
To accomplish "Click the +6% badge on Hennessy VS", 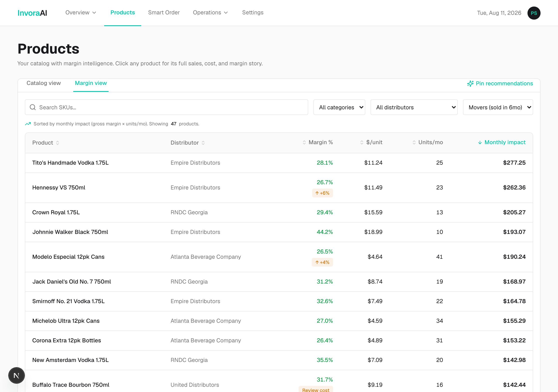I will pyautogui.click(x=323, y=193).
